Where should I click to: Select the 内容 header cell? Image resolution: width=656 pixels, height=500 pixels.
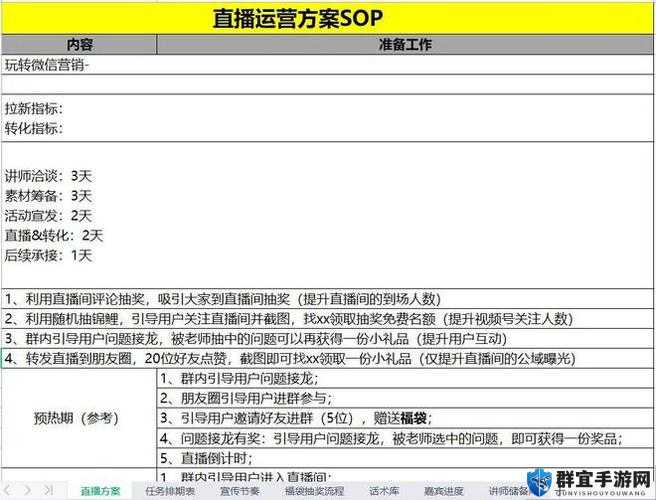[x=79, y=44]
